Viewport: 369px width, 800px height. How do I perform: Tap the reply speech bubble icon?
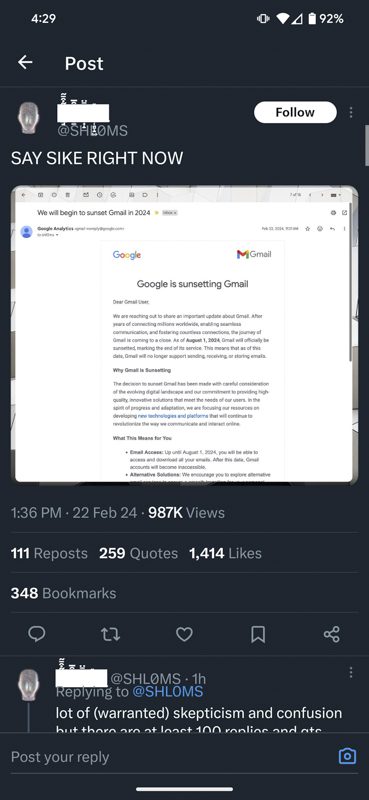(x=36, y=634)
